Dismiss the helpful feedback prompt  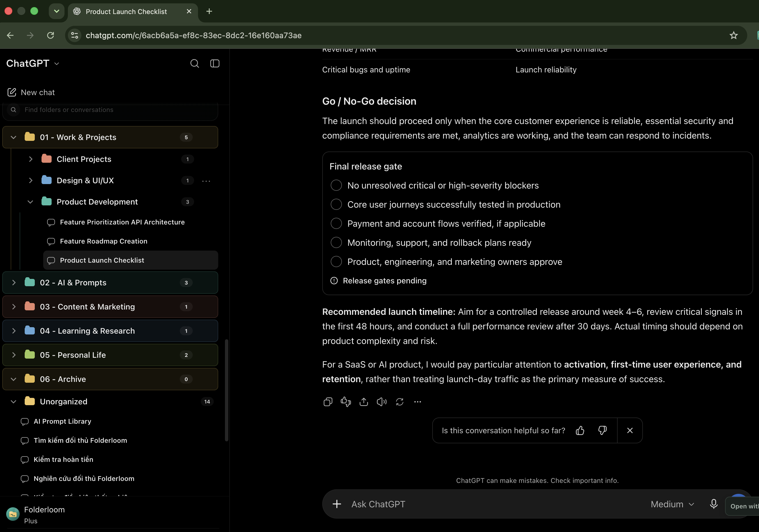pos(630,430)
